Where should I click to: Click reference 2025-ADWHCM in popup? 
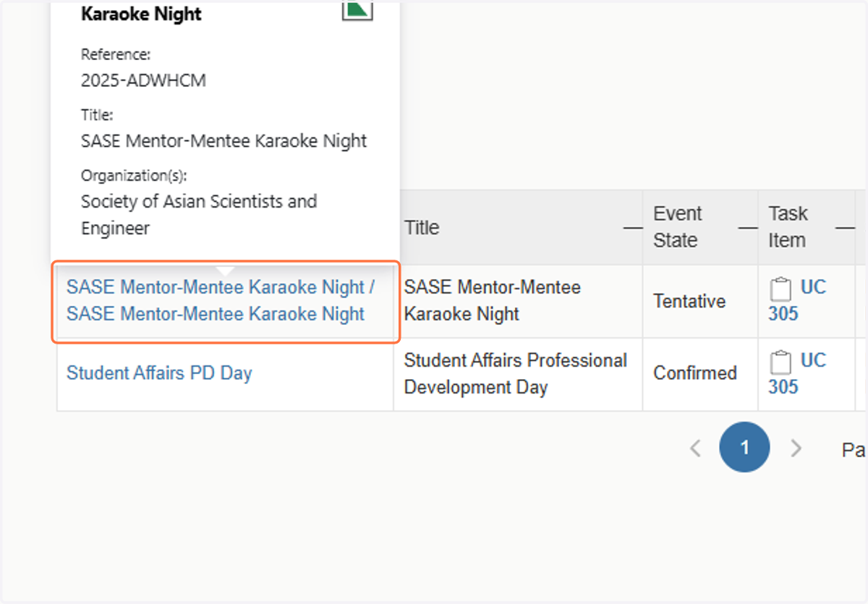click(143, 80)
